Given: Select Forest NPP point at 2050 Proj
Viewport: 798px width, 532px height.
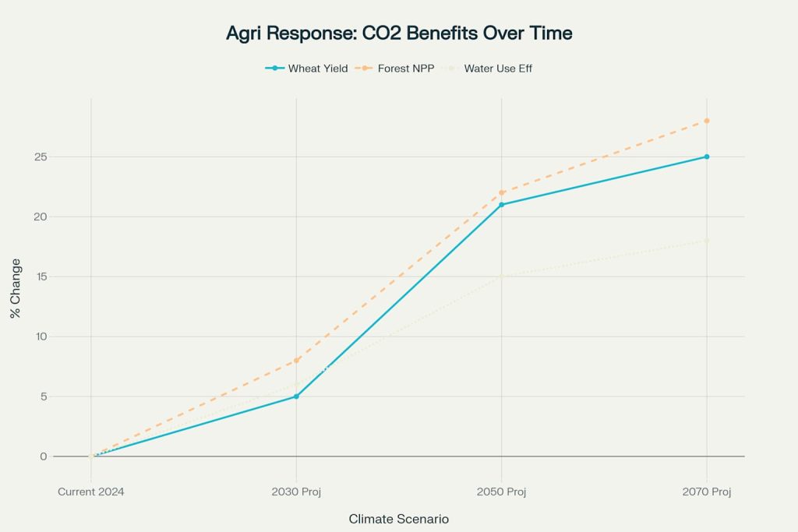Looking at the screenshot, I should pos(501,192).
